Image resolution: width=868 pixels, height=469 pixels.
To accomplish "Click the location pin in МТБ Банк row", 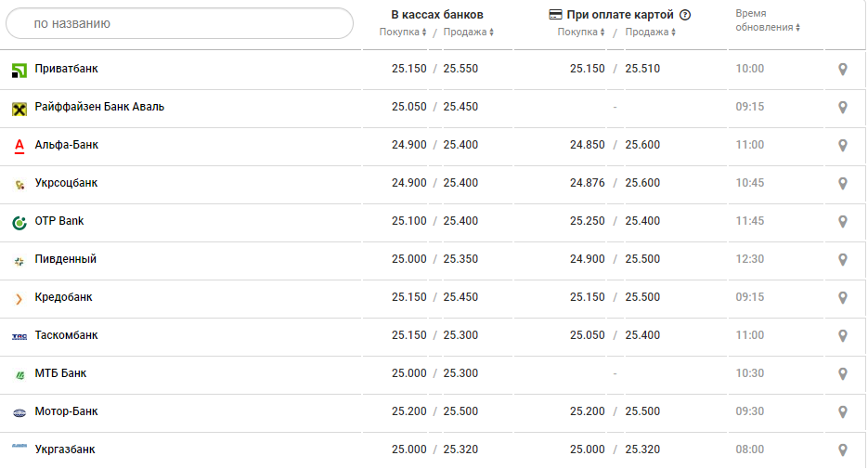I will (842, 373).
